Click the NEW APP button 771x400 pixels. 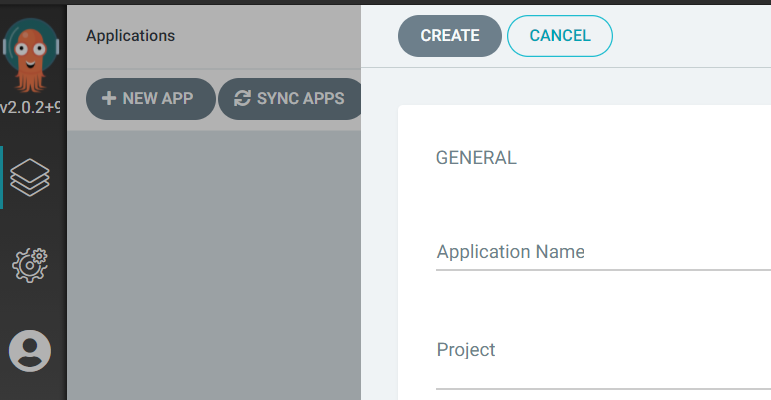(150, 98)
